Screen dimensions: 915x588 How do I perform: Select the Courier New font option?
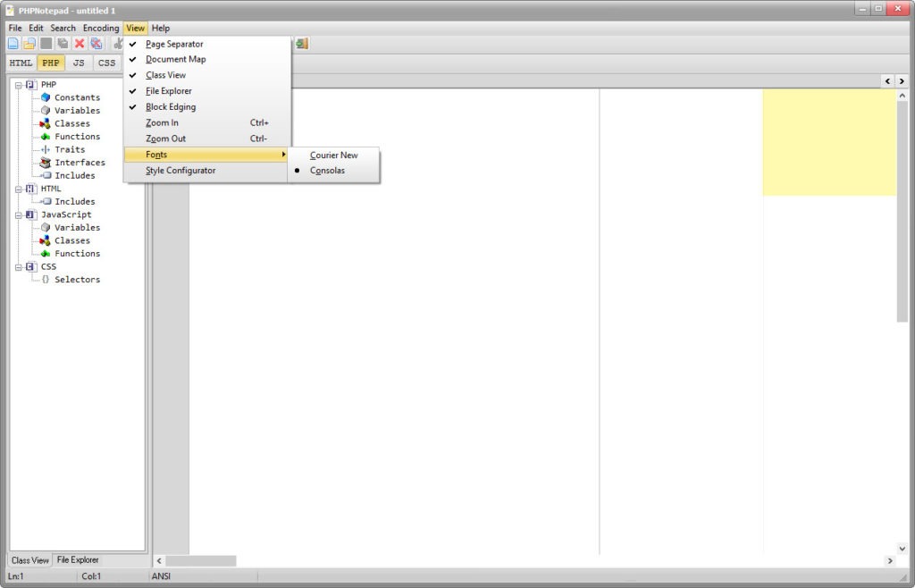[334, 155]
